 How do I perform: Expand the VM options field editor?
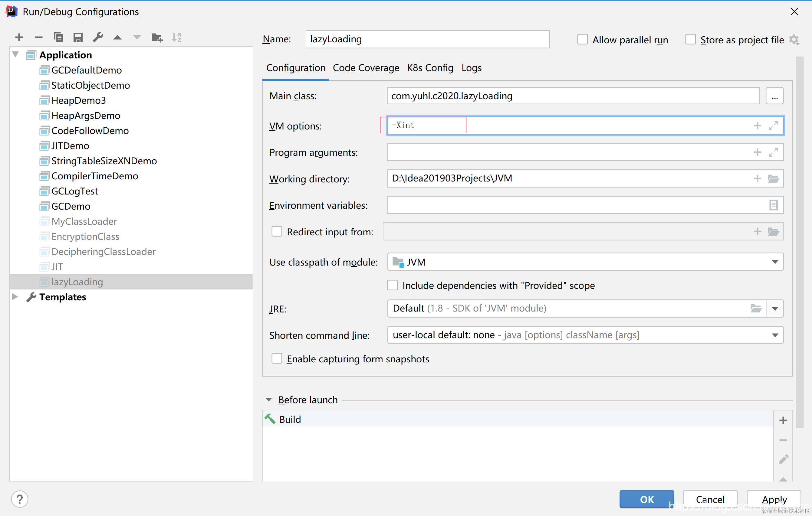[773, 126]
